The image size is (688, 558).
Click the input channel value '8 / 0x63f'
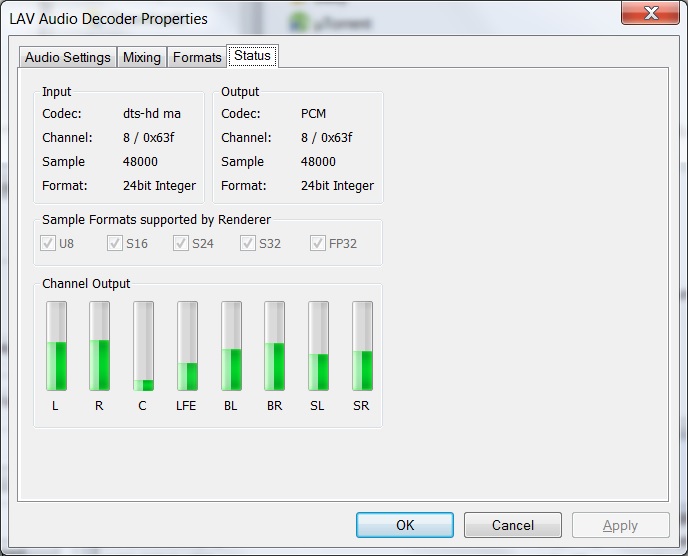[148, 138]
